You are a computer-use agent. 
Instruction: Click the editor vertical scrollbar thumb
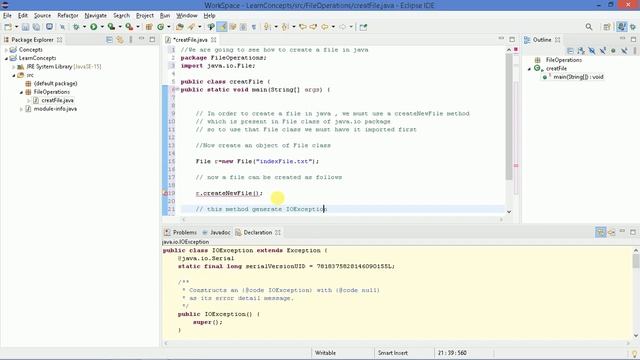point(509,116)
